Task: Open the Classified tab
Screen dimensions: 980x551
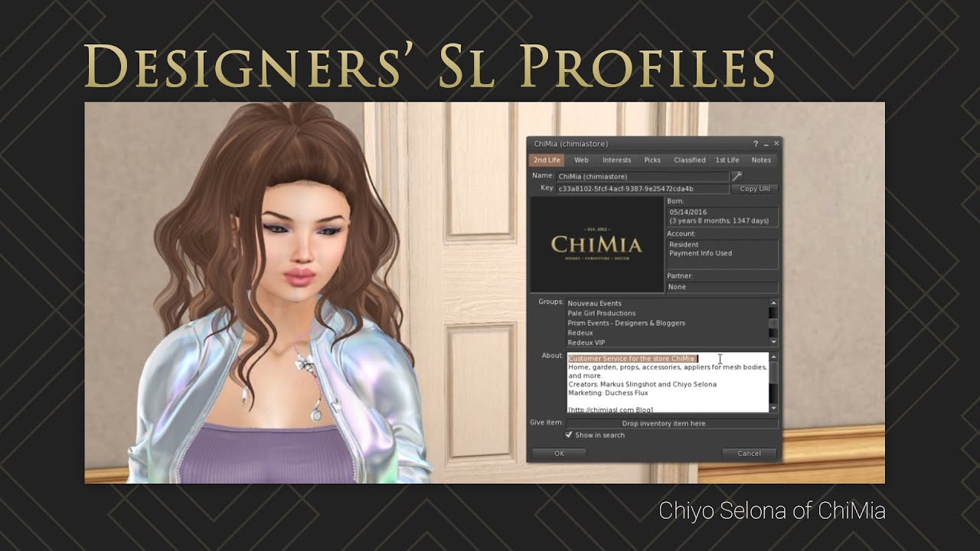Action: [x=689, y=160]
